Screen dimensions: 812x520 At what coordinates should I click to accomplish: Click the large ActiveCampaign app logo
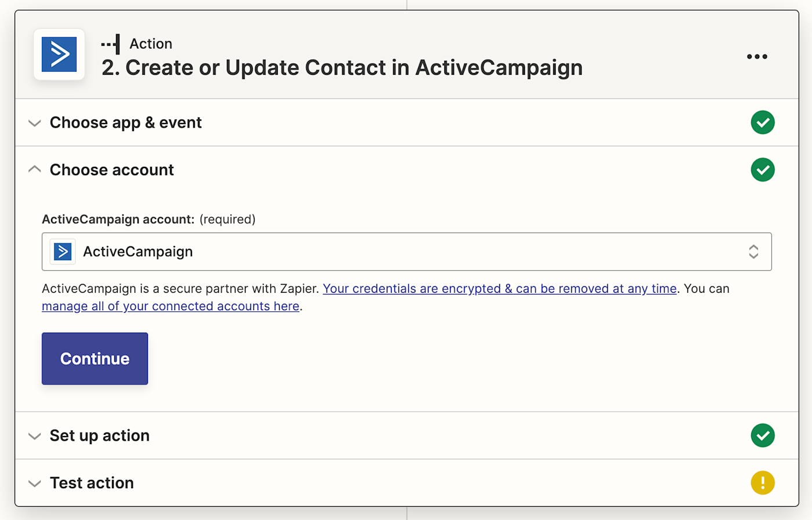(x=59, y=54)
